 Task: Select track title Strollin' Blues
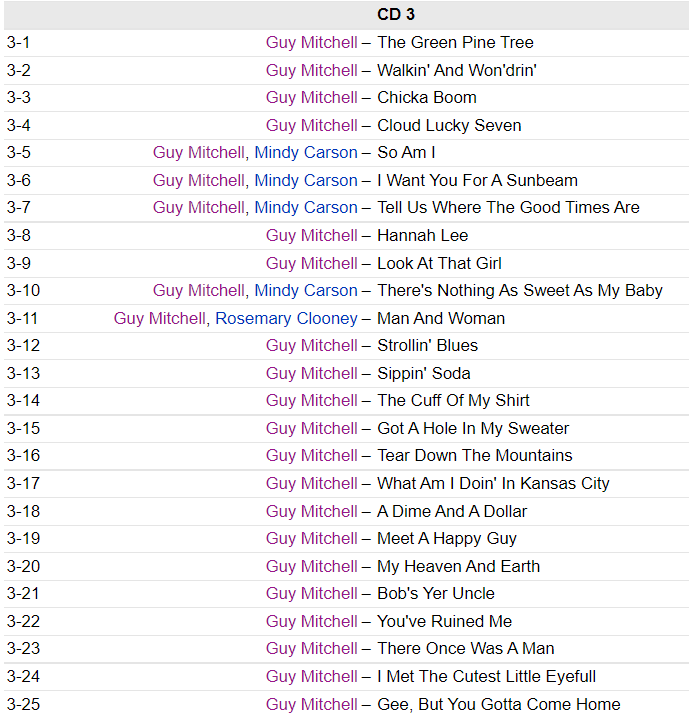tap(427, 346)
